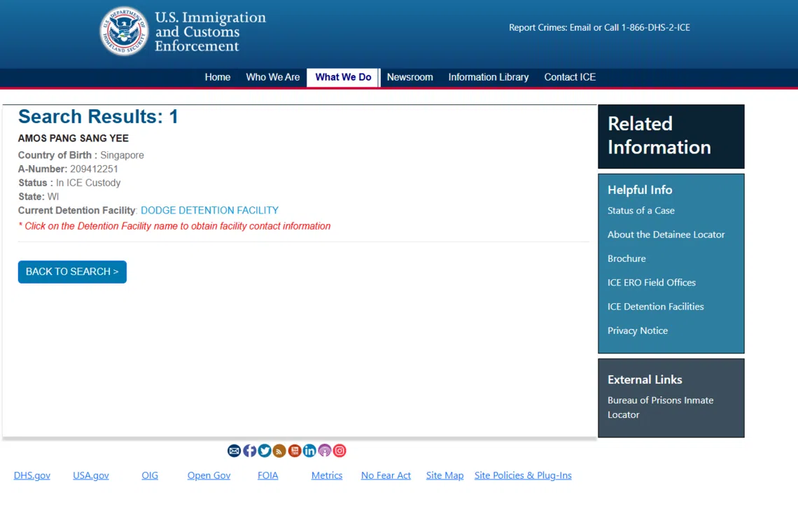
Task: Click the Instagram icon in footer
Action: (x=339, y=451)
